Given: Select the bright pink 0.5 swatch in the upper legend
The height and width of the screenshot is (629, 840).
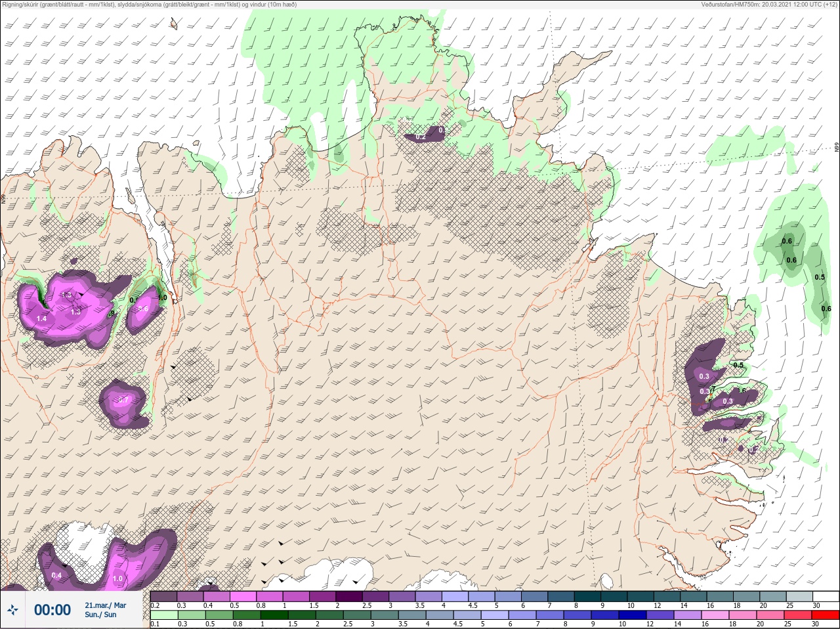Looking at the screenshot, I should pyautogui.click(x=243, y=596).
